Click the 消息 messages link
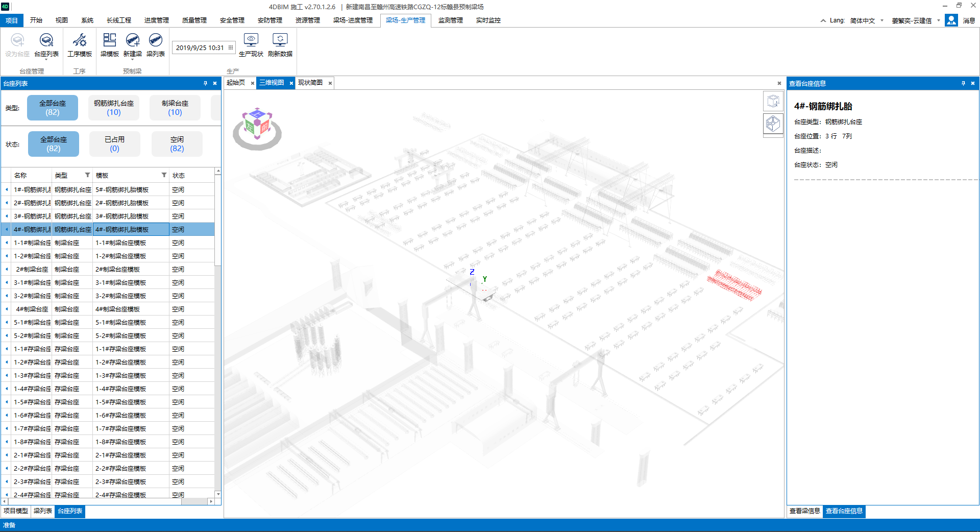 (969, 20)
